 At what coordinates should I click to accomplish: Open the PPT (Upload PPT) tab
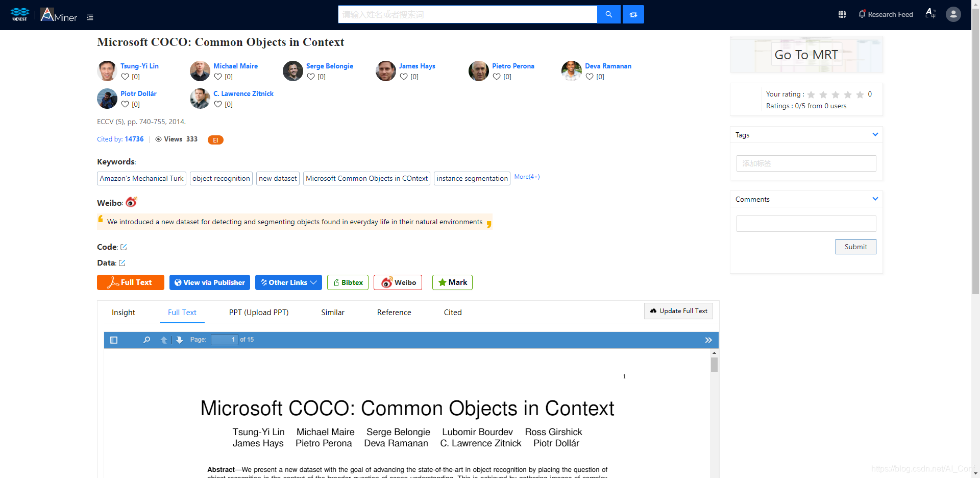[x=259, y=313]
